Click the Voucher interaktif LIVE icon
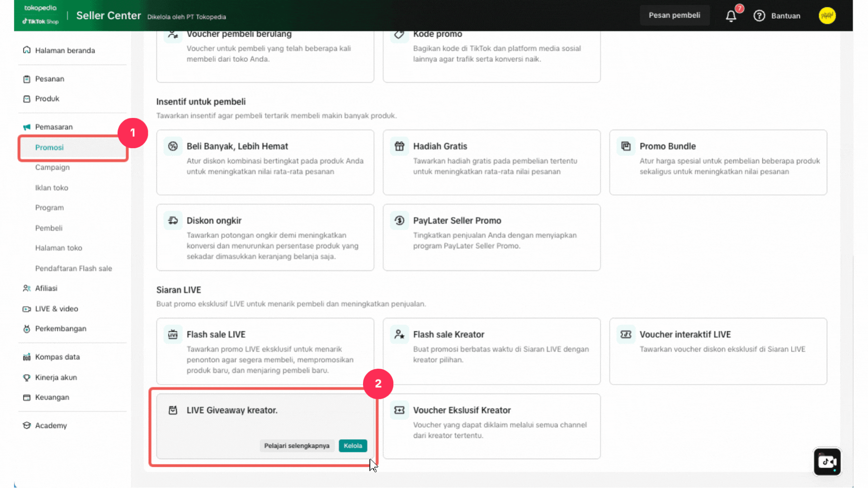 pos(626,334)
